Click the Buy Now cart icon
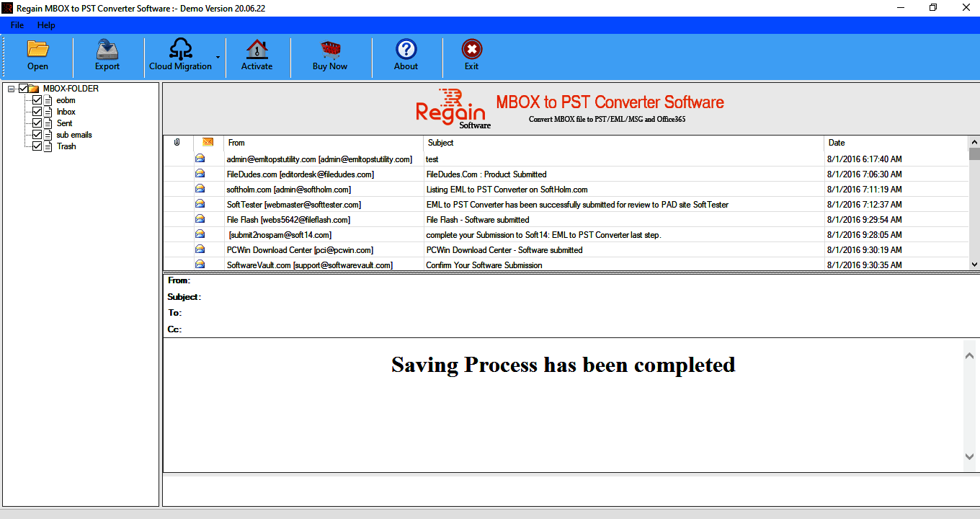980x519 pixels. tap(330, 49)
